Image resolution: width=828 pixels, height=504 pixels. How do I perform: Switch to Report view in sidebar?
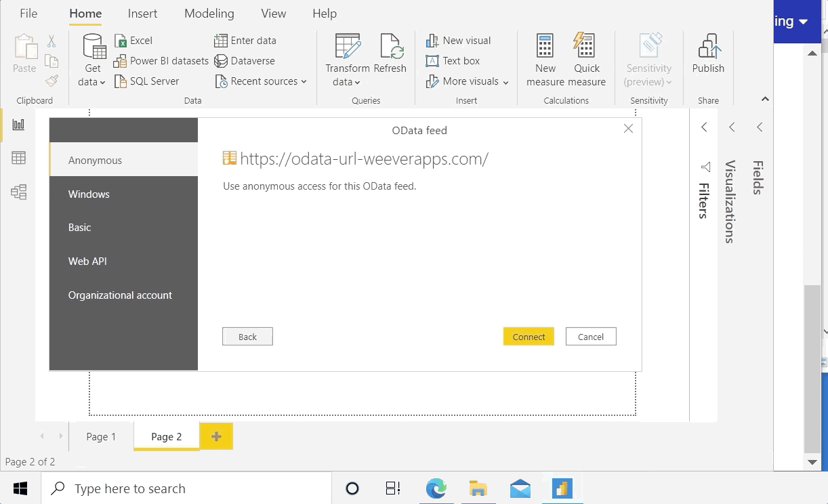[19, 125]
